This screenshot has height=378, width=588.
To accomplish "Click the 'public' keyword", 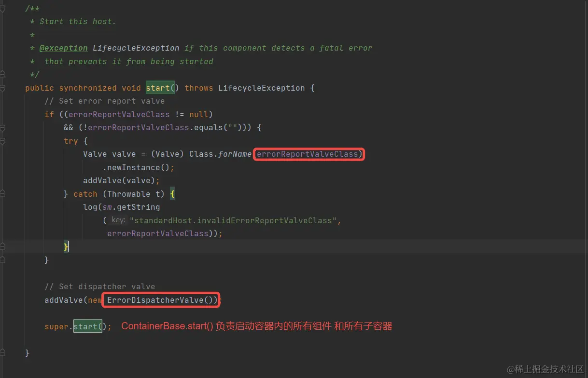I will [40, 88].
